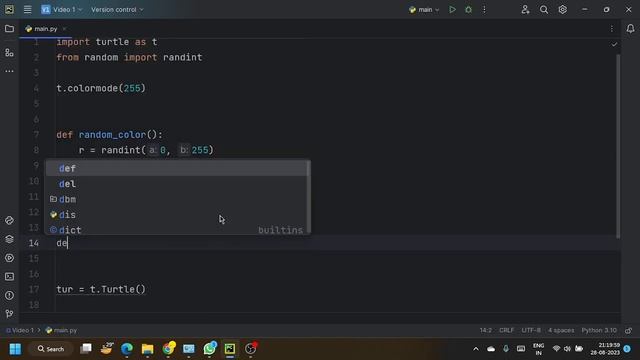Open the Services tool window
Image resolution: width=640 pixels, height=360 pixels.
click(9, 258)
